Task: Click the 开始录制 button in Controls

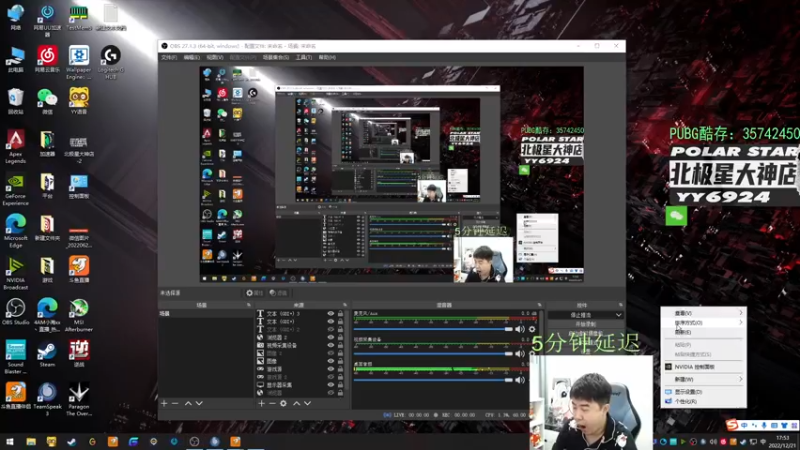Action: tap(585, 324)
